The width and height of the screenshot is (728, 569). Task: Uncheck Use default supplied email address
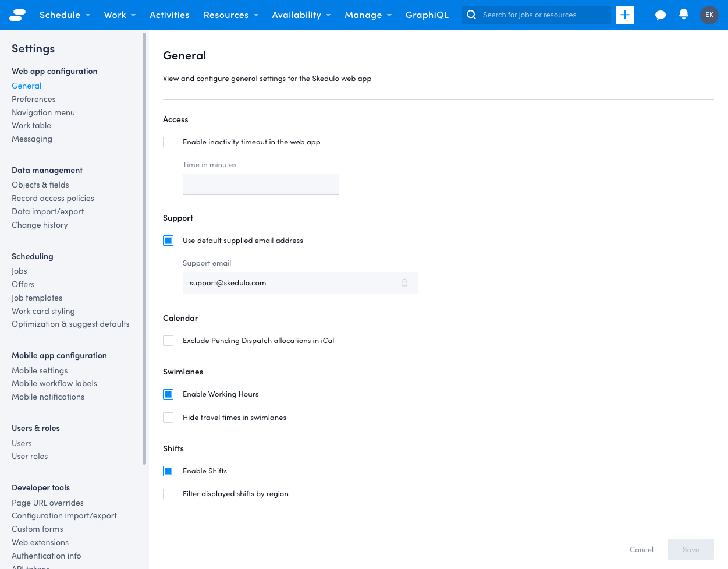tap(168, 241)
